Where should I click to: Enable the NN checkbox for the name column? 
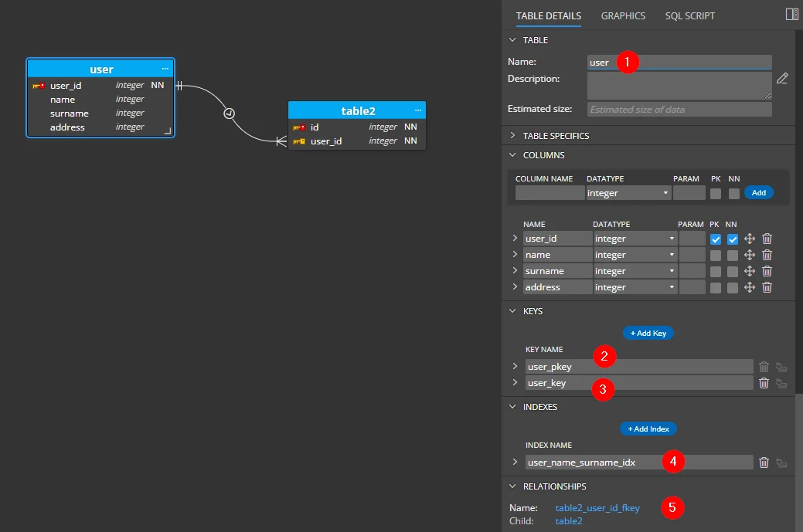[732, 255]
